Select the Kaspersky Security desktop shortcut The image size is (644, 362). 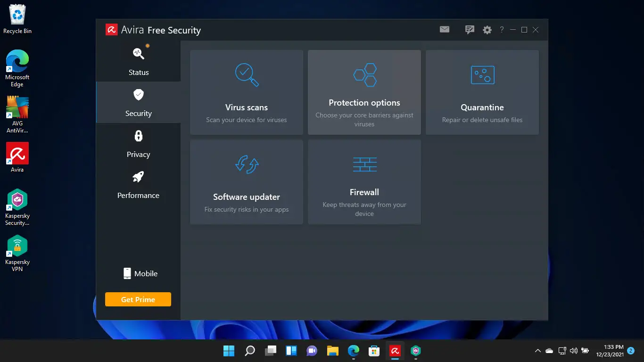tap(17, 207)
